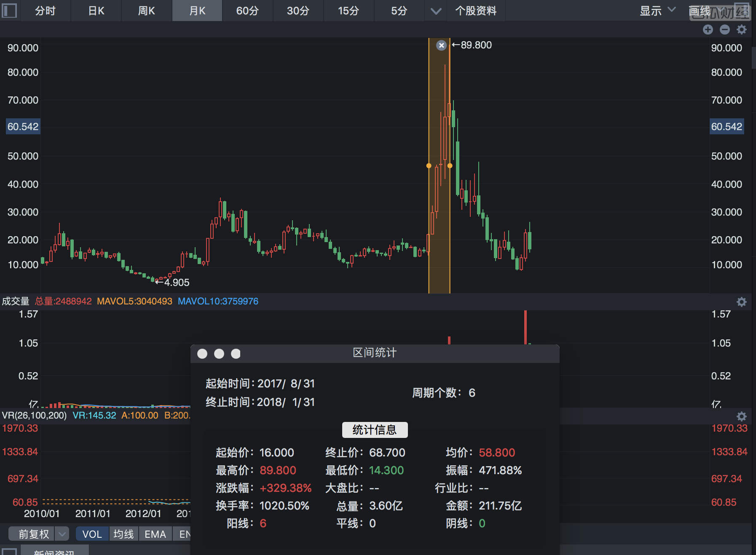The height and width of the screenshot is (555, 756).
Task: Click the 周期个数 6 value
Action: (x=472, y=393)
